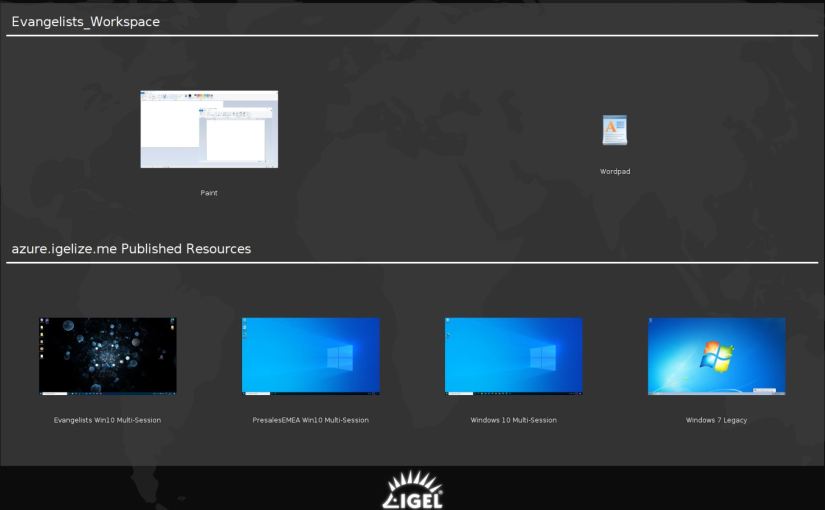
Task: Start the Evangelists Win10 Multi-Session desktop thumbnail
Action: pyautogui.click(x=107, y=355)
